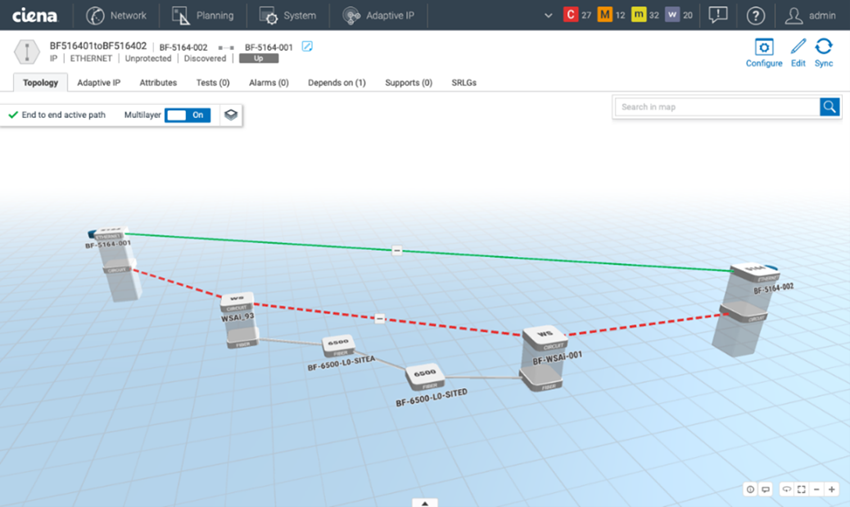Toggle End to end active path
Image resolution: width=850 pixels, height=507 pixels.
click(57, 115)
